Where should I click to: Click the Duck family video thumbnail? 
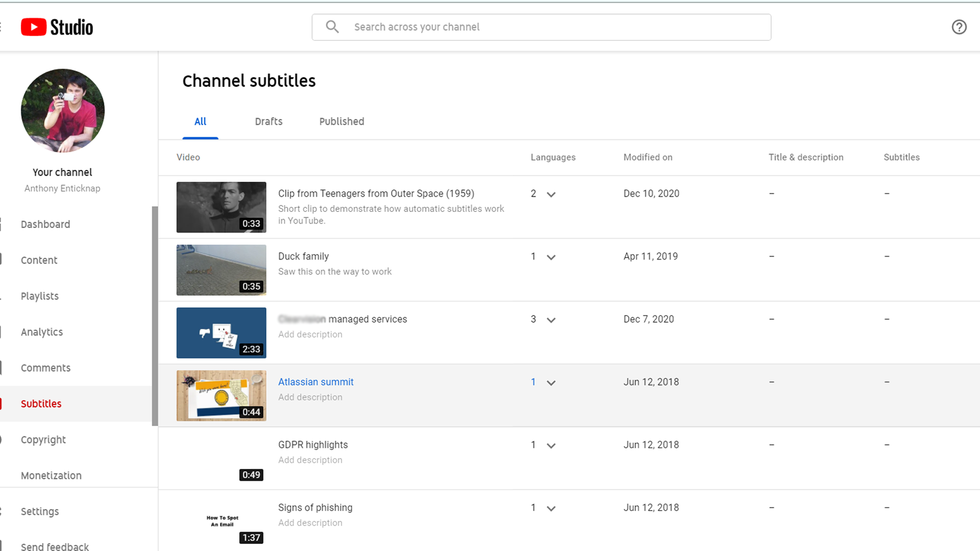pos(221,270)
